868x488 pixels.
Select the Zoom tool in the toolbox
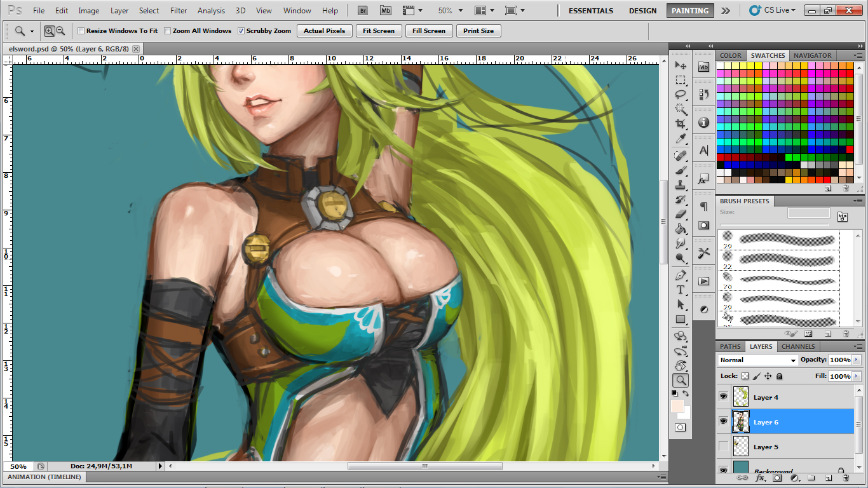tap(681, 380)
